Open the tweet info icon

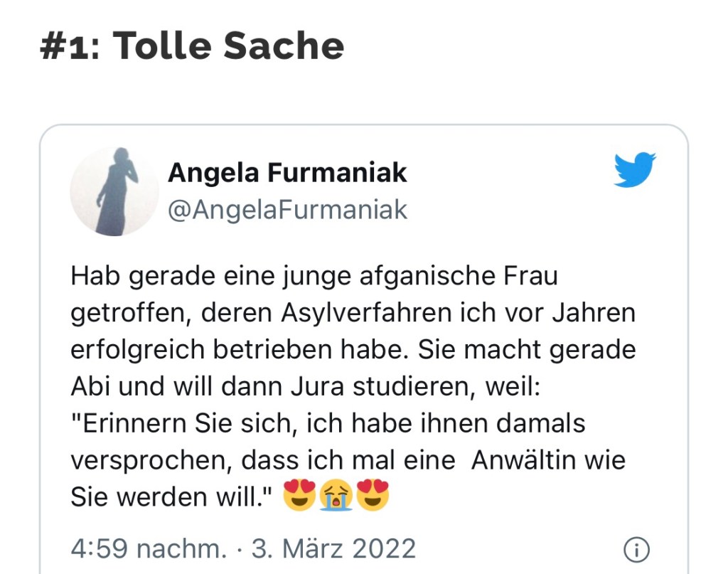tap(636, 549)
